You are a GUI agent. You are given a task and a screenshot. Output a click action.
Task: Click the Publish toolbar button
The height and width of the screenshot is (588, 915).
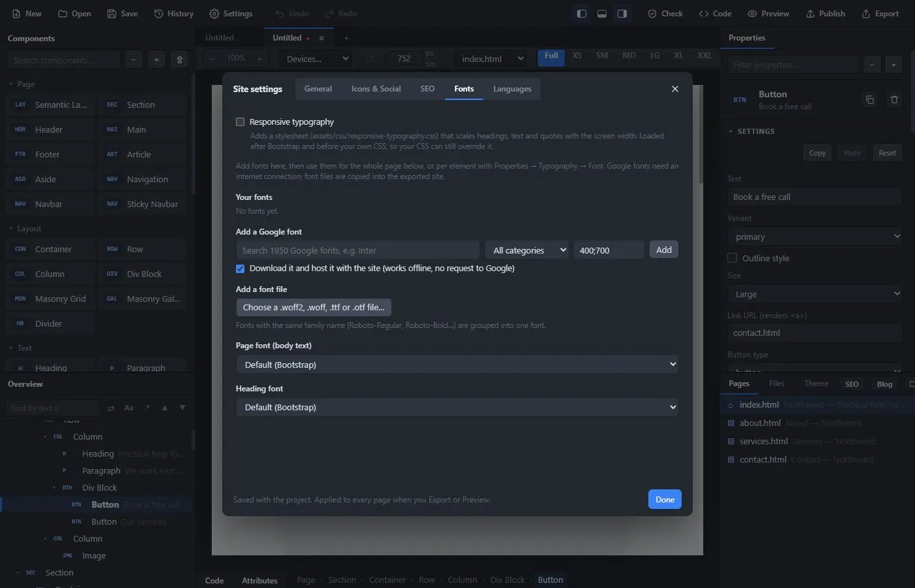tap(825, 14)
